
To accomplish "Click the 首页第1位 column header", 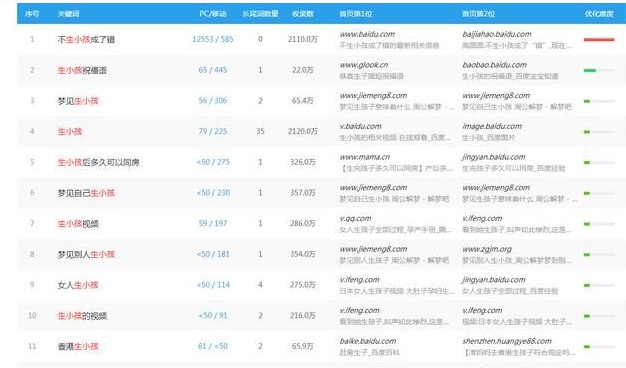I will click(356, 14).
